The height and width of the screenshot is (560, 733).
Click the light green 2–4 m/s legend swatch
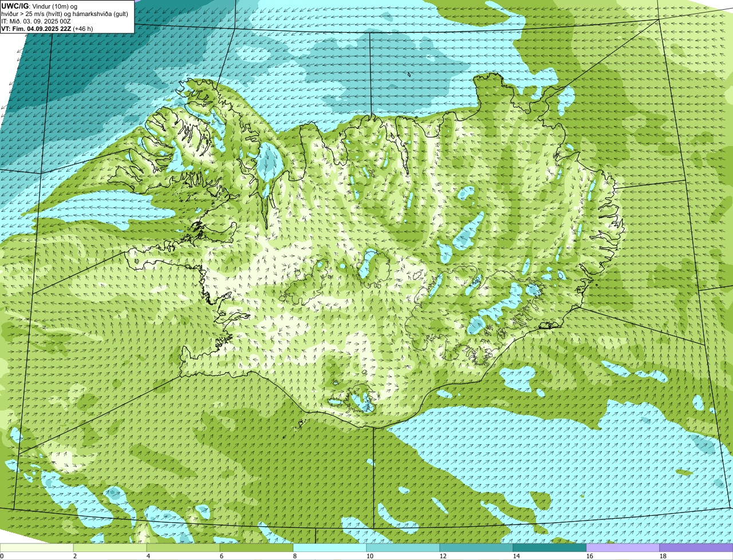coord(110,547)
